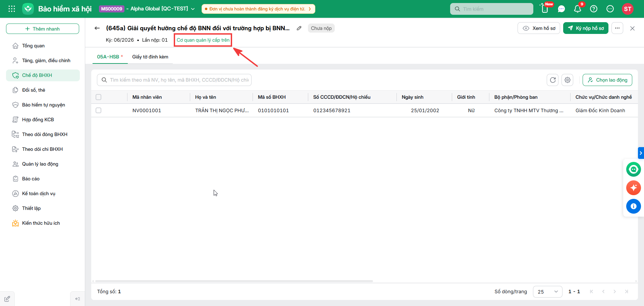Open the rows-per-page dropdown showing 25
Image resolution: width=644 pixels, height=306 pixels.
point(547,292)
